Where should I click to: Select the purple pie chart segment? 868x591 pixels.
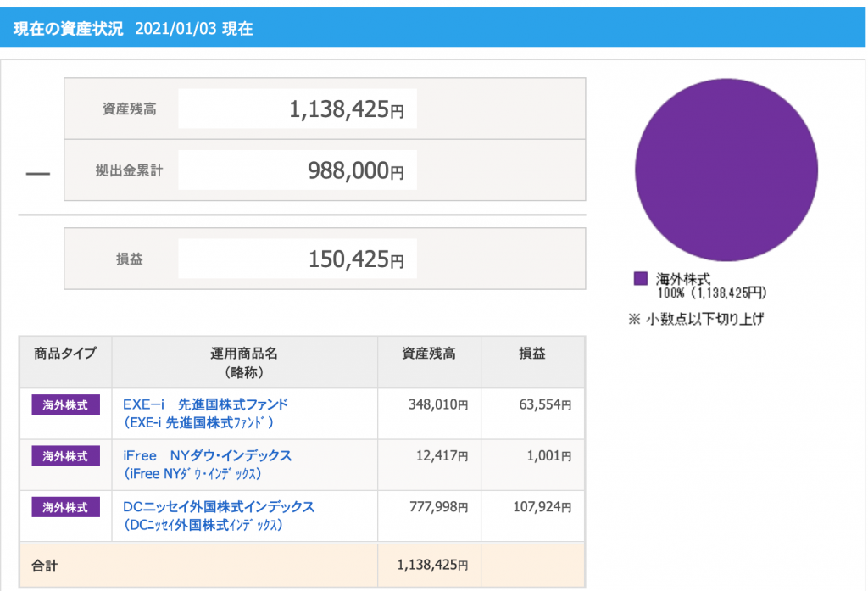coord(726,170)
